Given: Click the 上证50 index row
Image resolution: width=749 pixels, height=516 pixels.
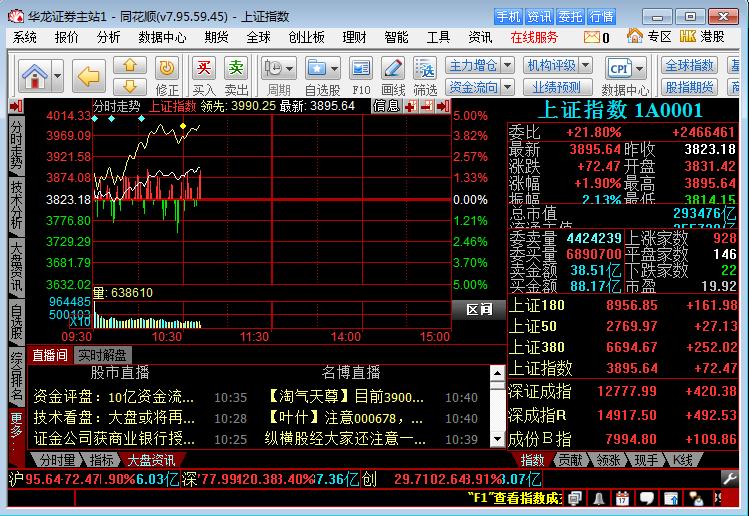Looking at the screenshot, I should 622,326.
